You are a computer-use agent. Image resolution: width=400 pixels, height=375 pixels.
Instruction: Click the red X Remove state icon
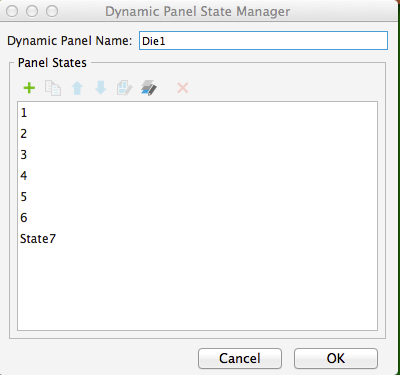pos(183,88)
